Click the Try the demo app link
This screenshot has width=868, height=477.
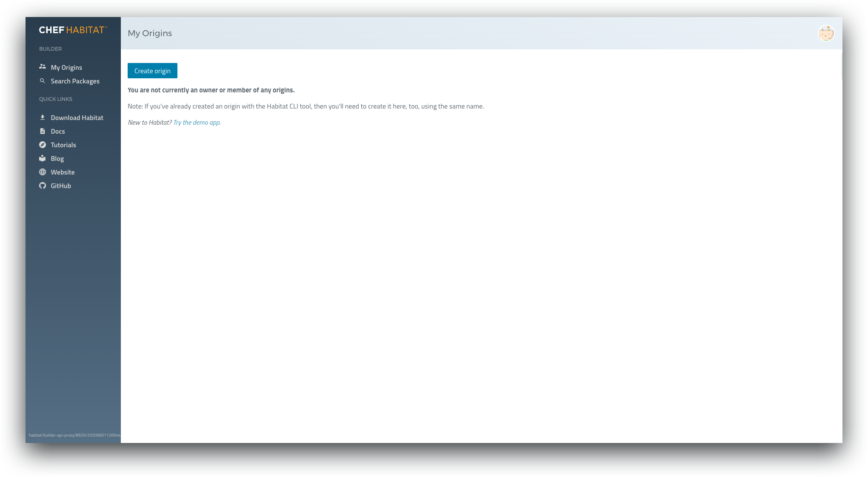point(196,122)
